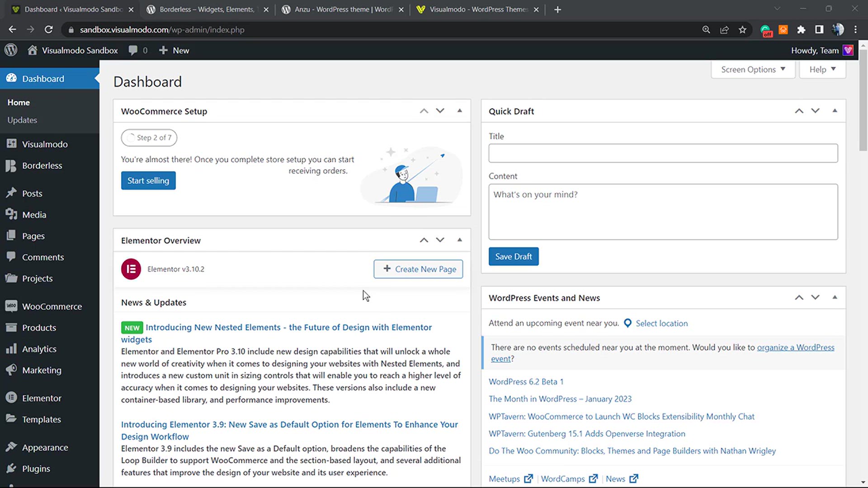Open a new browser tab with plus button

pyautogui.click(x=557, y=9)
